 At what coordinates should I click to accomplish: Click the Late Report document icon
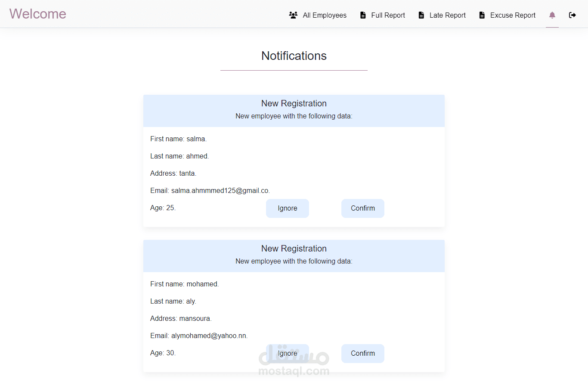coord(421,15)
